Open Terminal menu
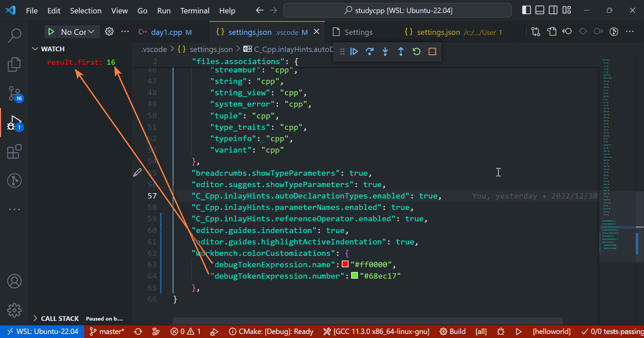The width and height of the screenshot is (644, 338). pos(195,11)
